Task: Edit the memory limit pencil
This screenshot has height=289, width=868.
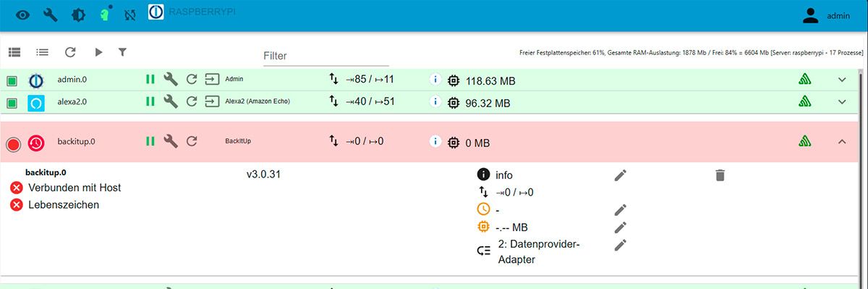Action: (x=620, y=227)
